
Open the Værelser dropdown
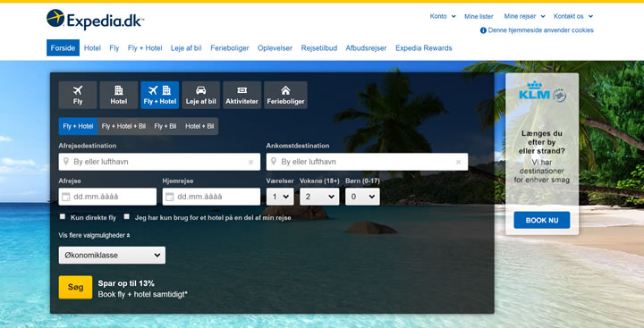pyautogui.click(x=280, y=197)
